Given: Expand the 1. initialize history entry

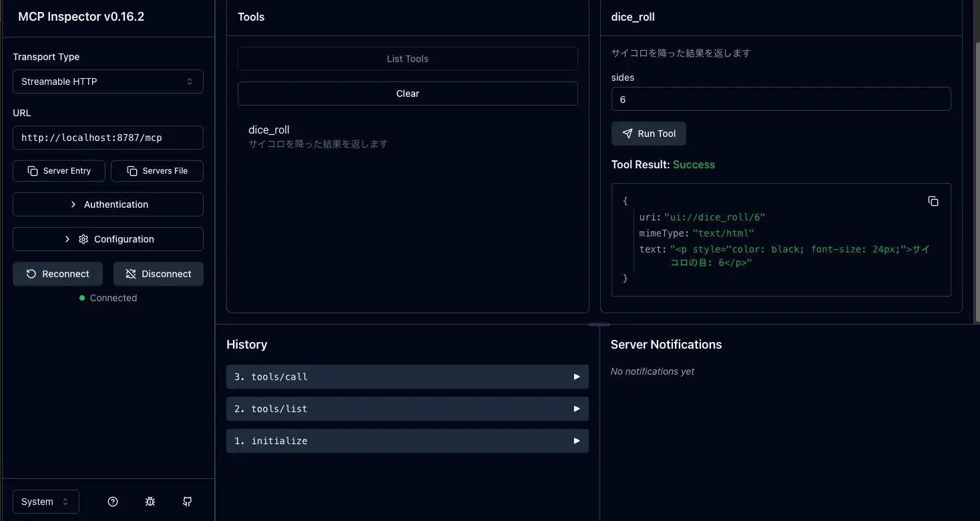Looking at the screenshot, I should (x=407, y=441).
